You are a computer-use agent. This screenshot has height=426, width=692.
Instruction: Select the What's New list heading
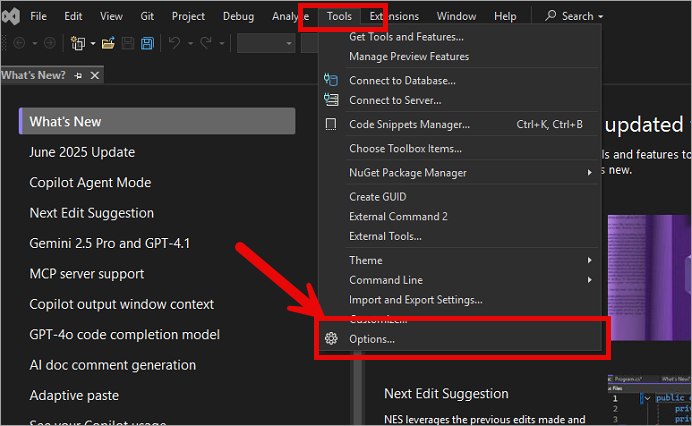pyautogui.click(x=157, y=121)
